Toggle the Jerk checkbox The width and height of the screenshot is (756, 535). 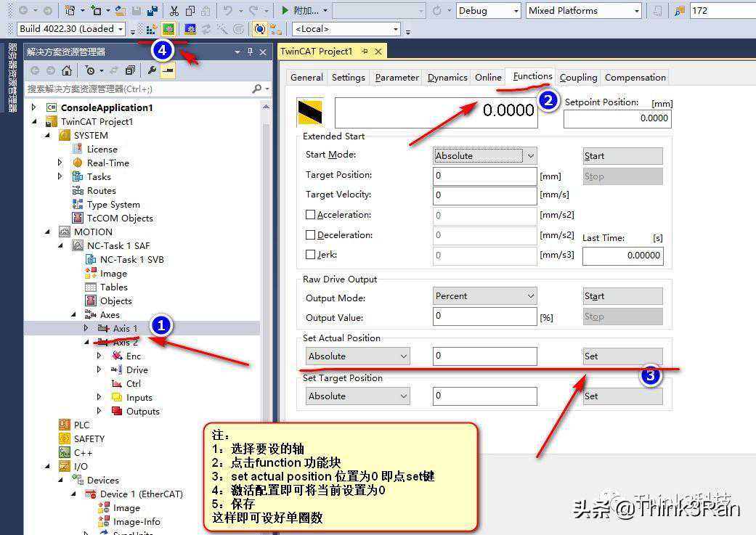coord(311,255)
